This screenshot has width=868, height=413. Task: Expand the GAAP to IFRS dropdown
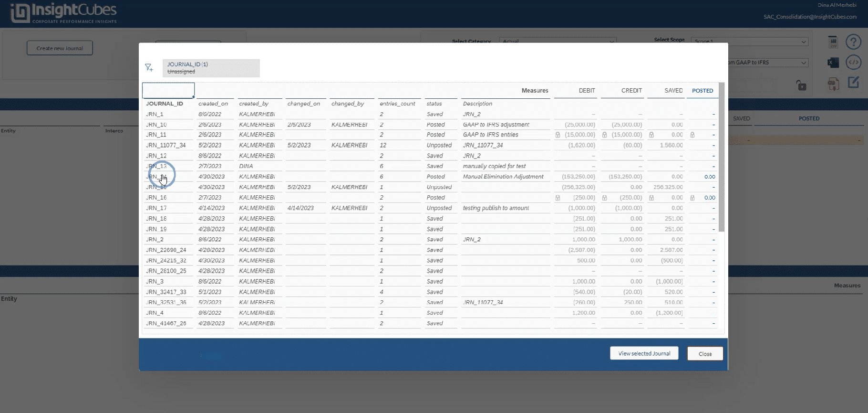pos(768,63)
